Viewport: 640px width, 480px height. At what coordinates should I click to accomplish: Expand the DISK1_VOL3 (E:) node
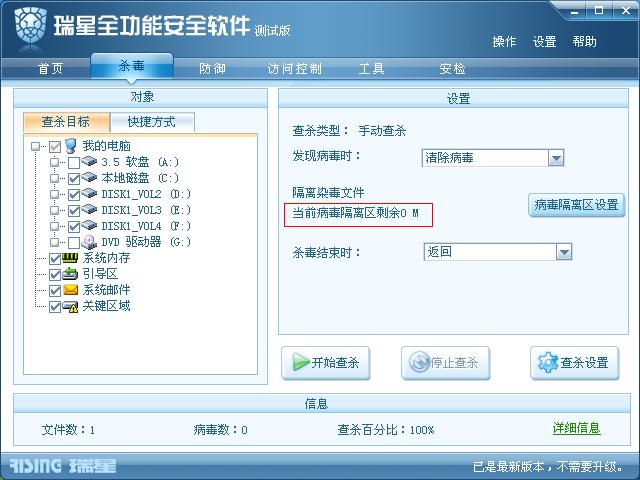54,210
